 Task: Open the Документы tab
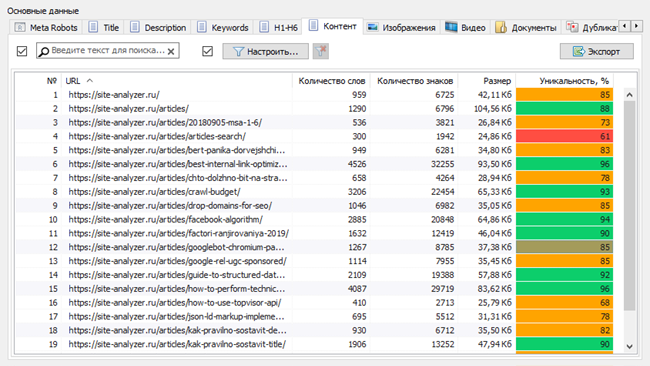click(526, 28)
